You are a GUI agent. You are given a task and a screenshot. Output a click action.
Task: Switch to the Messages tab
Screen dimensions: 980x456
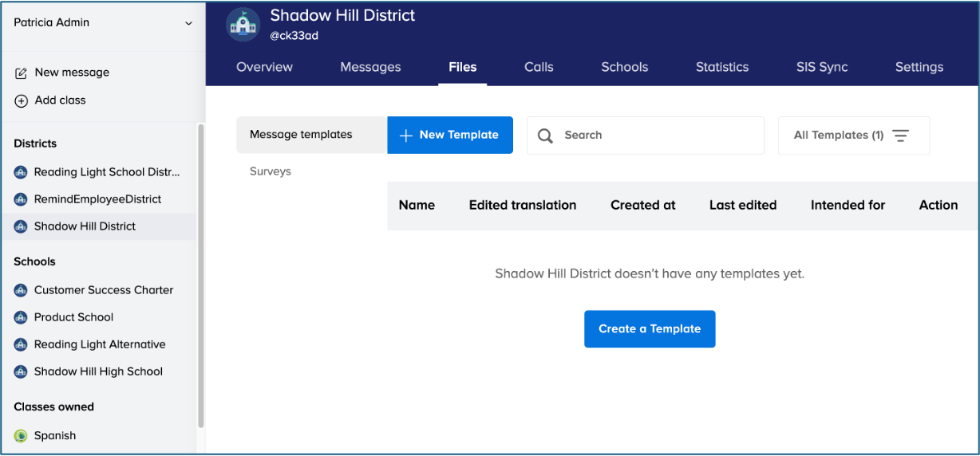[370, 67]
